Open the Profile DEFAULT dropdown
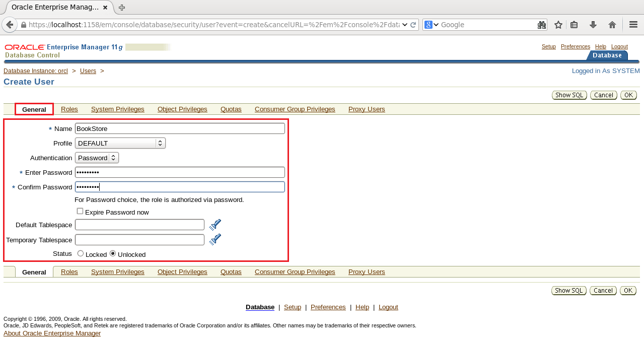644x341 pixels. tap(120, 143)
